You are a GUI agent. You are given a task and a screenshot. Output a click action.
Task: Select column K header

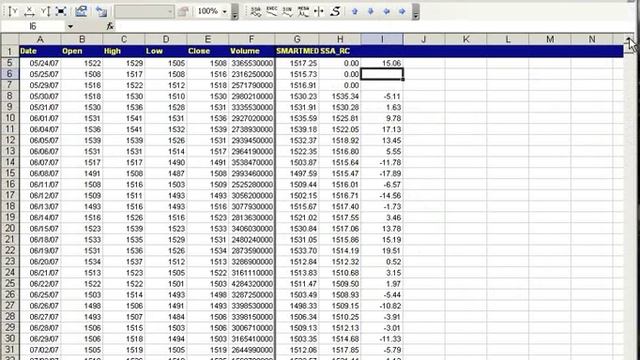466,40
